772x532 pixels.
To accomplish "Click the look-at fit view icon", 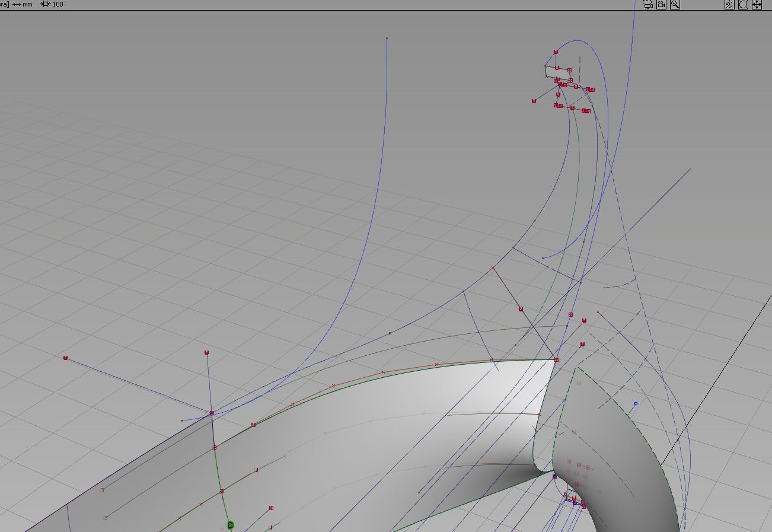I will click(x=743, y=5).
